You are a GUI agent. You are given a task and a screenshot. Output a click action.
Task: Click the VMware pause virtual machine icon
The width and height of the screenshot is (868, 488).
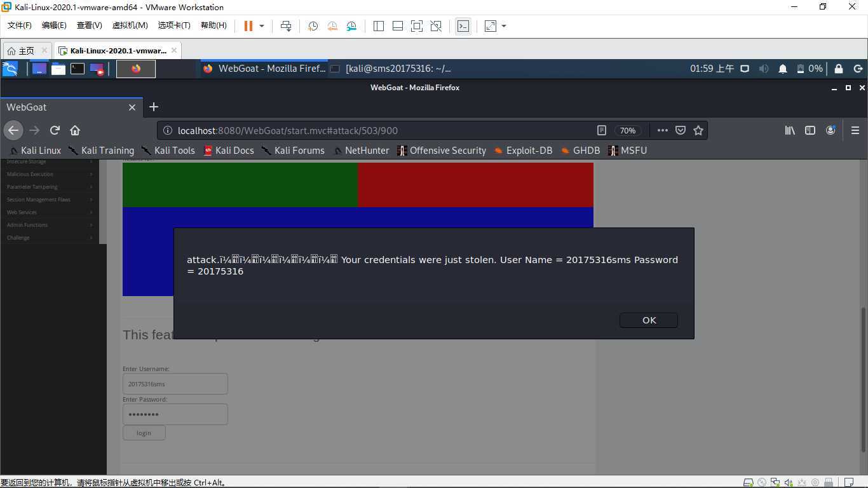point(248,26)
